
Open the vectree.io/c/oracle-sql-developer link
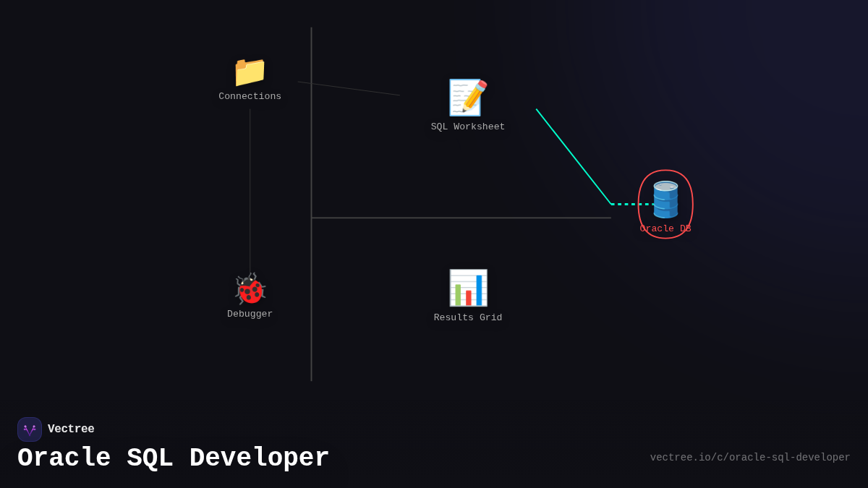pyautogui.click(x=750, y=457)
